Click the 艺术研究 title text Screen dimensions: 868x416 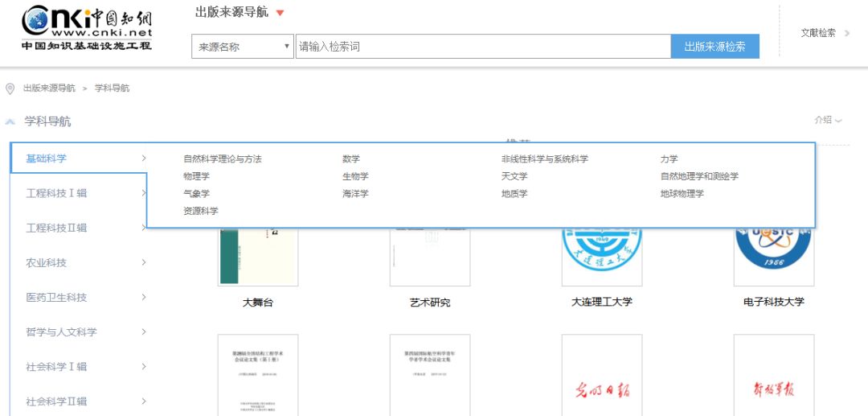point(430,303)
